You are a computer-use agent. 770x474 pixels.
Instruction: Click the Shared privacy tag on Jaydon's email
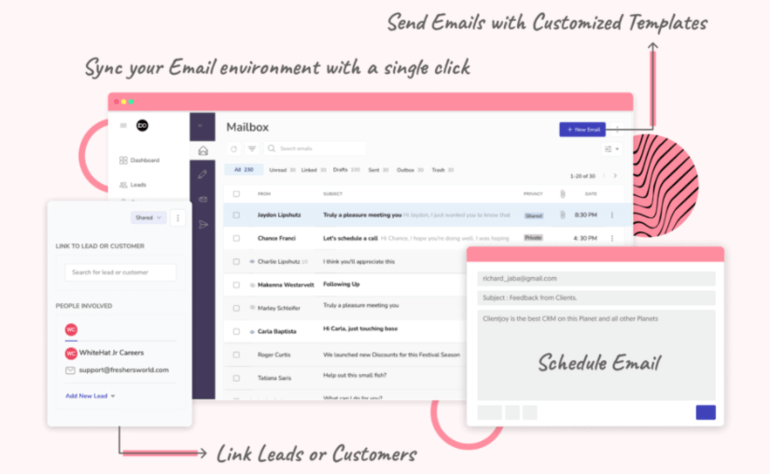point(533,216)
